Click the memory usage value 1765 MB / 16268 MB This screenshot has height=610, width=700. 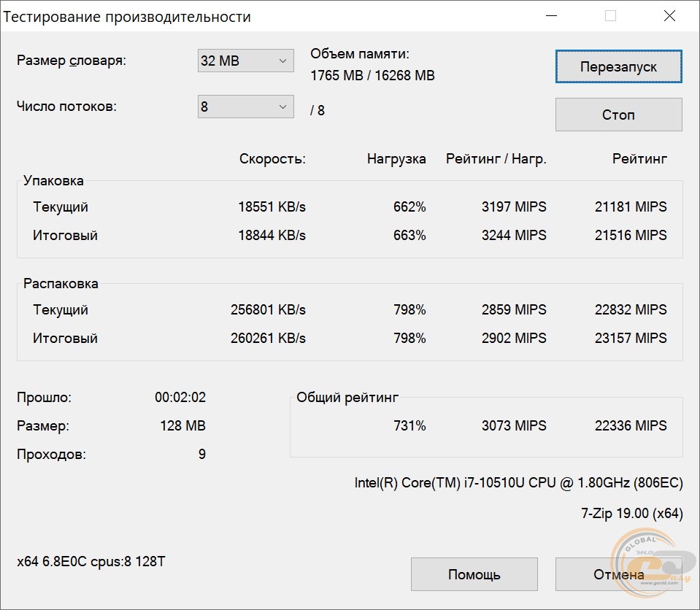[x=372, y=75]
